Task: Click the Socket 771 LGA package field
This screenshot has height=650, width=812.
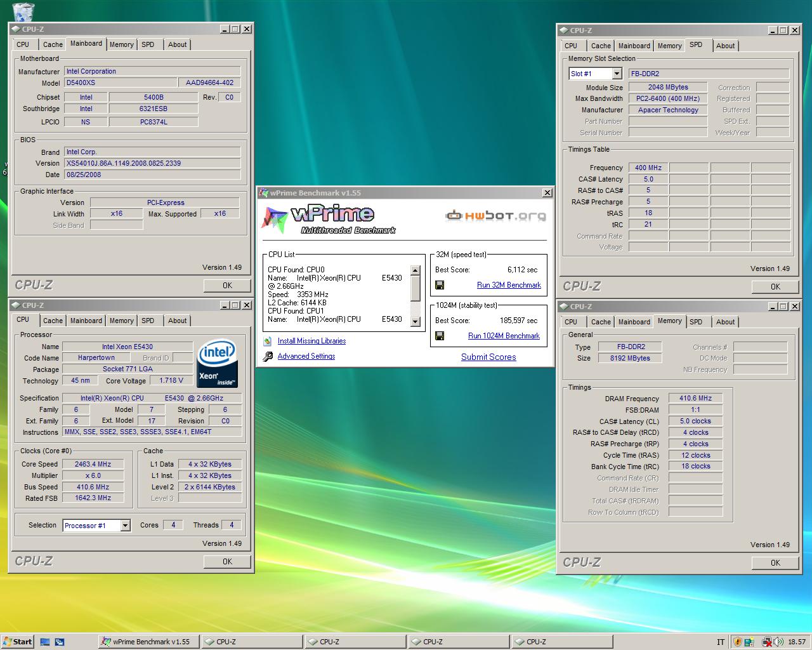Action: click(128, 369)
